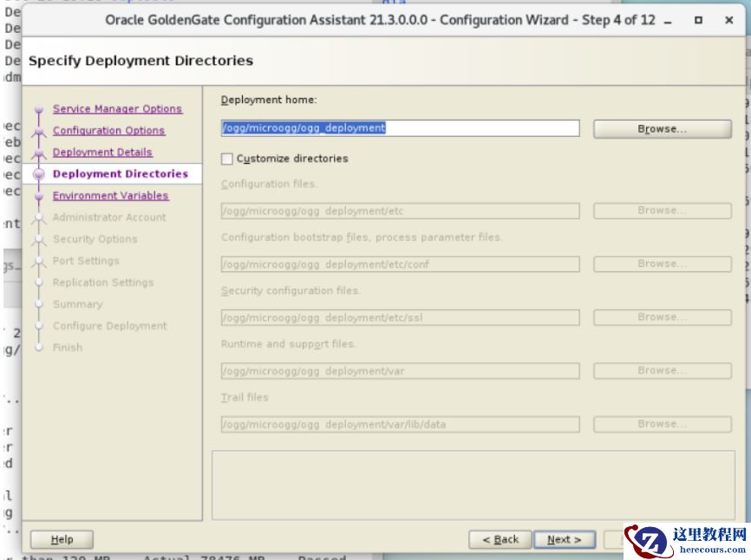Go back with the Back button
This screenshot has width=751, height=560.
(x=500, y=539)
